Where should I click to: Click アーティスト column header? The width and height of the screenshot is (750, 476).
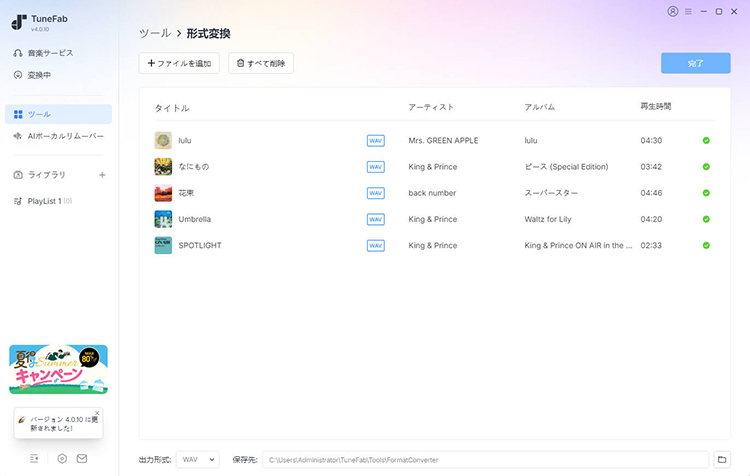click(431, 107)
